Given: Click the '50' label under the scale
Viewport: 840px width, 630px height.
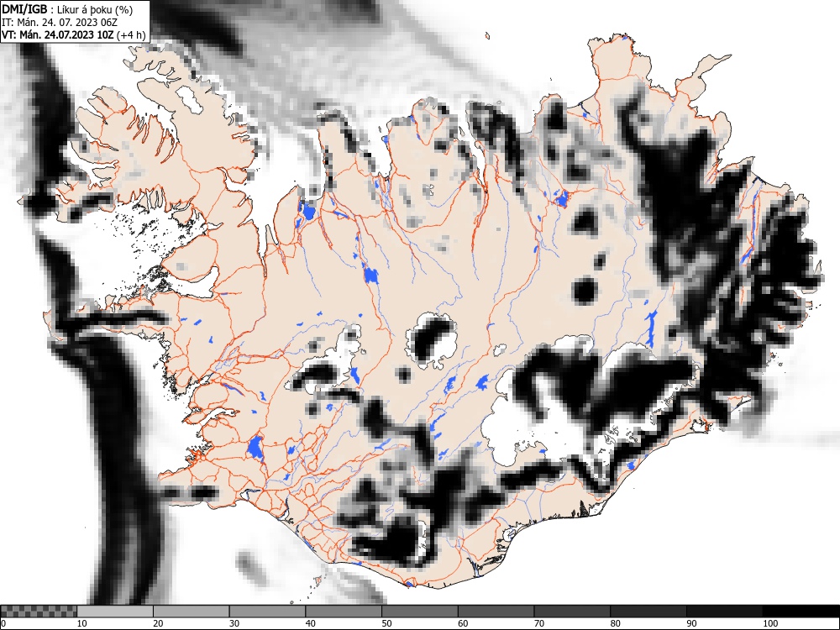Looking at the screenshot, I should coord(386,623).
